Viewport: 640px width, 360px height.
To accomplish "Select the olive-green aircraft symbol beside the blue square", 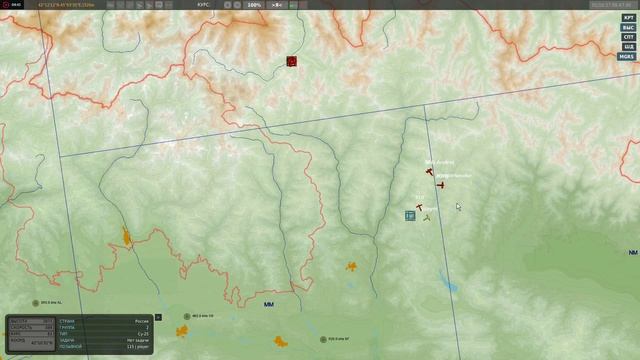I will [427, 218].
